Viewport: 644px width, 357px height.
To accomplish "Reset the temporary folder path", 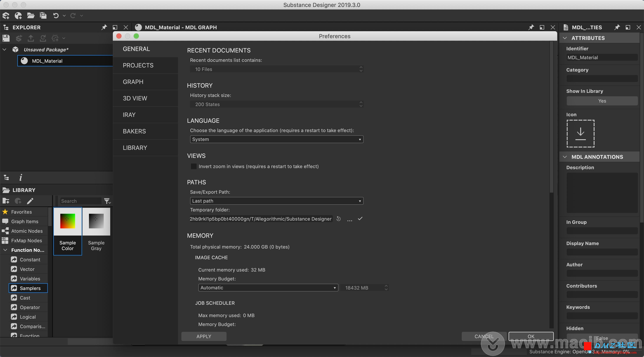I will point(338,219).
